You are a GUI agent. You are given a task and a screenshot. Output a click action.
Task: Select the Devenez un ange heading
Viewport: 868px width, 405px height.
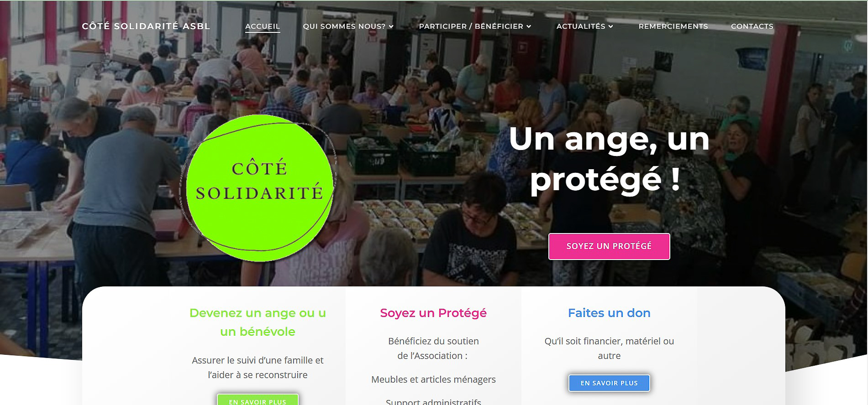pyautogui.click(x=258, y=322)
